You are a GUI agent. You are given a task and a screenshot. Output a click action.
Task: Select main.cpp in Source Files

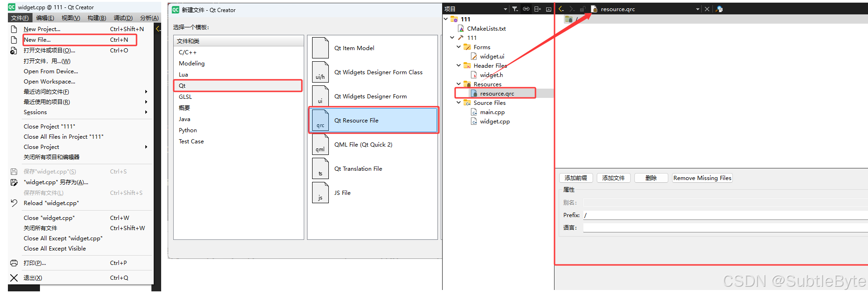pyautogui.click(x=492, y=112)
